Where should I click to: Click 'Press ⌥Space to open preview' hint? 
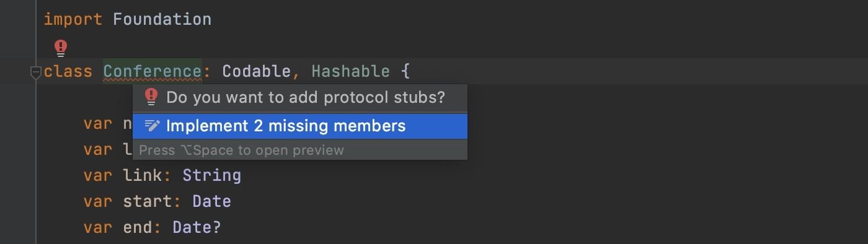[x=241, y=150]
